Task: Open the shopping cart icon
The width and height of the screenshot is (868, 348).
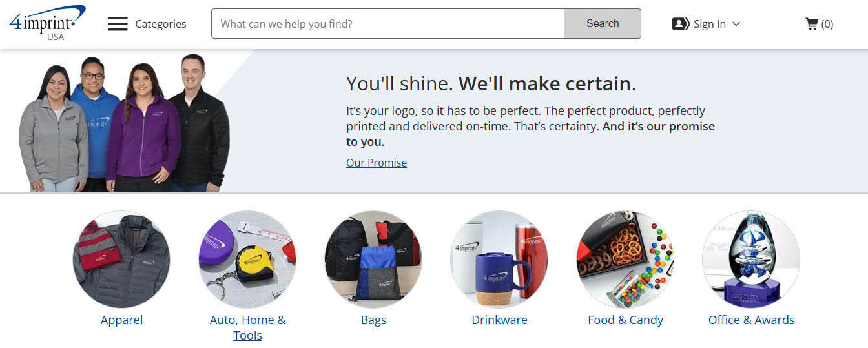Action: click(x=812, y=24)
